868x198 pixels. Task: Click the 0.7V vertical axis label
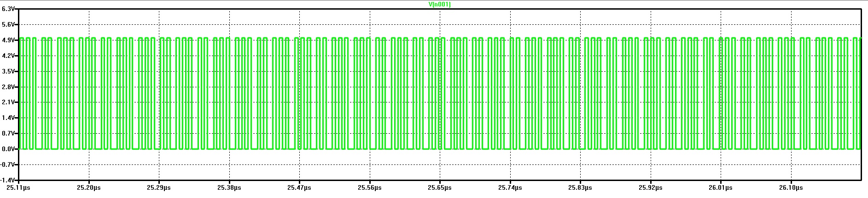click(9, 133)
